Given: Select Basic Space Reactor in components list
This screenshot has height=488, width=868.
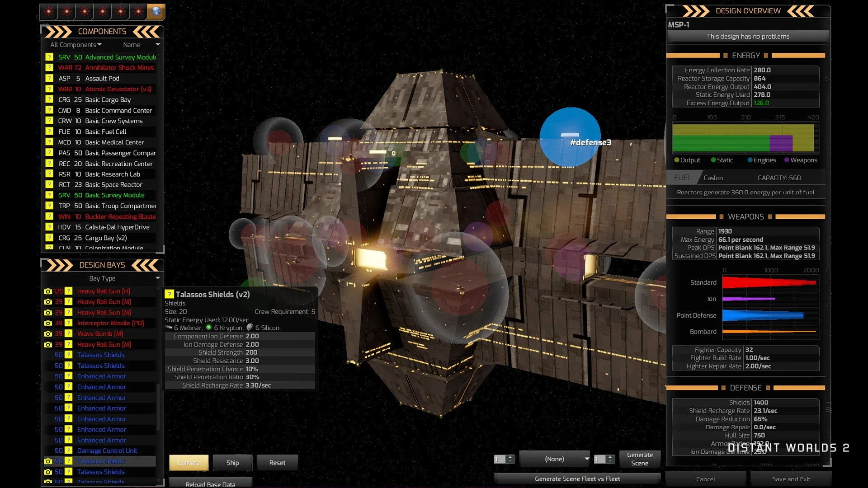Looking at the screenshot, I should click(x=113, y=185).
